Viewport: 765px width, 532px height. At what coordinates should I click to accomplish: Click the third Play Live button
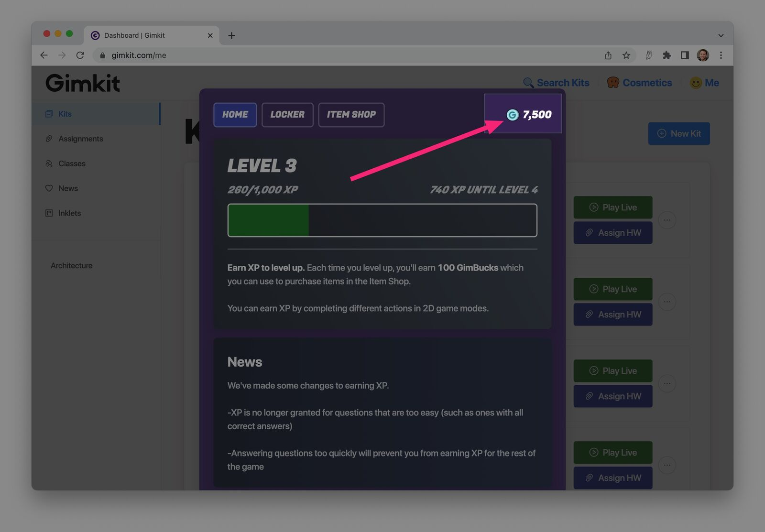613,371
